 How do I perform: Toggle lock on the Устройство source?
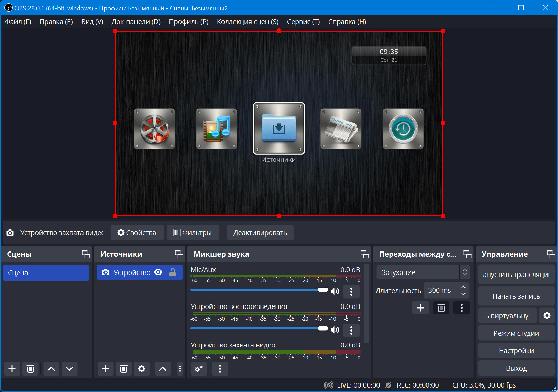173,272
